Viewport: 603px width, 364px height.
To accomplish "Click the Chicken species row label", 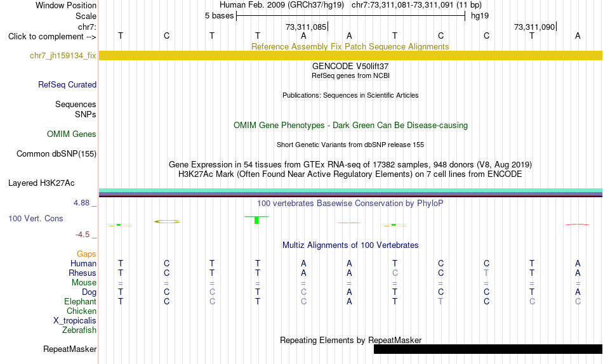I will (x=81, y=311).
